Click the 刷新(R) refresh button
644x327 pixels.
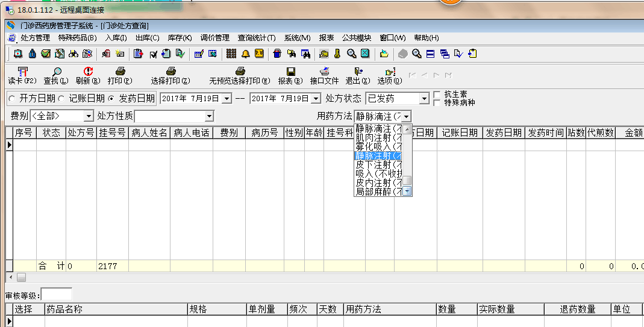pyautogui.click(x=88, y=76)
